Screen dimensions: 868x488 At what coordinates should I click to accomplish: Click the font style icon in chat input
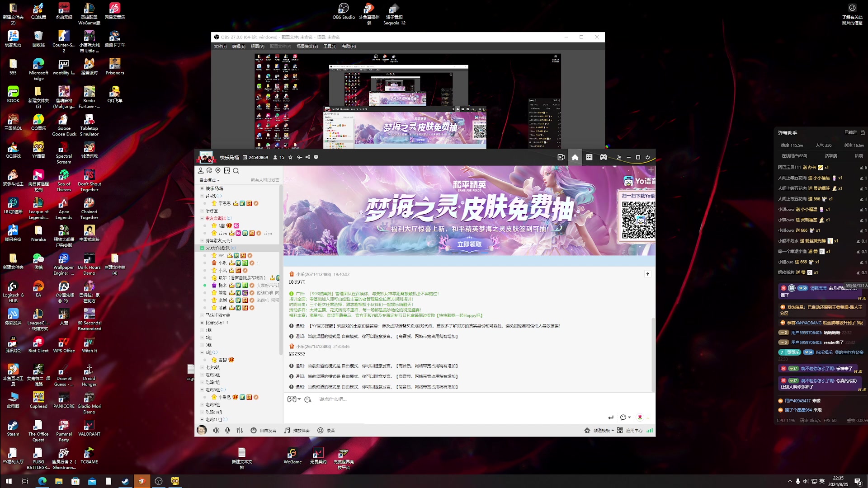click(x=308, y=399)
